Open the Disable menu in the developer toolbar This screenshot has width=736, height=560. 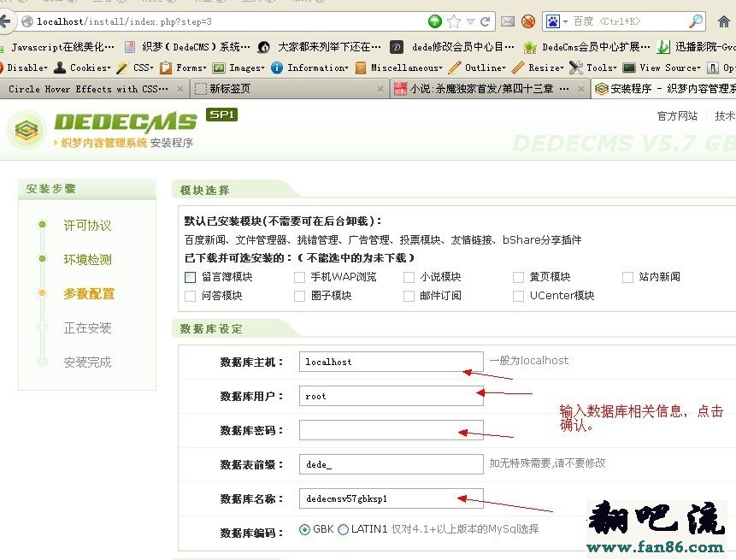[x=25, y=68]
